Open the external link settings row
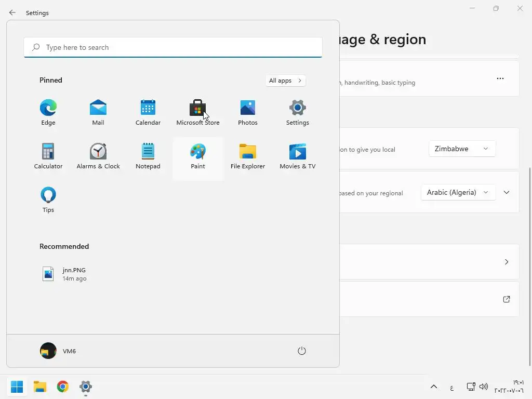This screenshot has width=532, height=399. pos(429,299)
